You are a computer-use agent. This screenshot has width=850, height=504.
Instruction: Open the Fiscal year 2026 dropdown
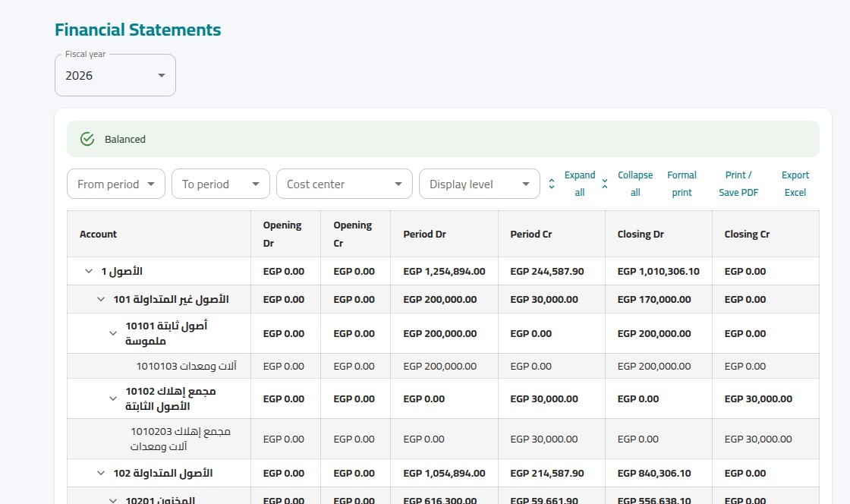pos(115,75)
